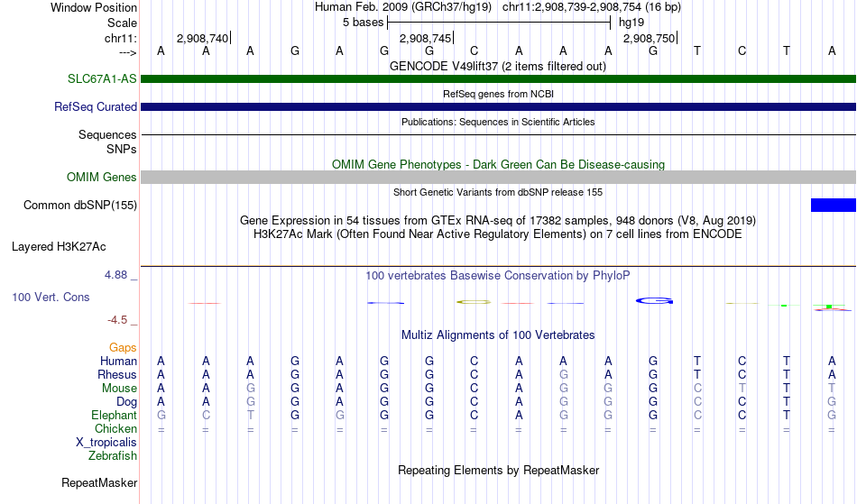The width and height of the screenshot is (857, 504).
Task: Click the SNPs track label
Action: 122,149
